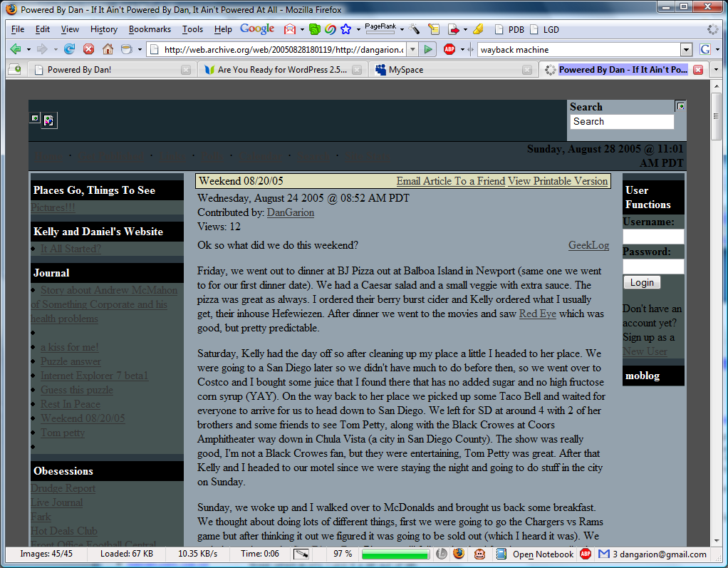The height and width of the screenshot is (568, 728).
Task: Open the Bookmarks menu
Action: point(150,29)
